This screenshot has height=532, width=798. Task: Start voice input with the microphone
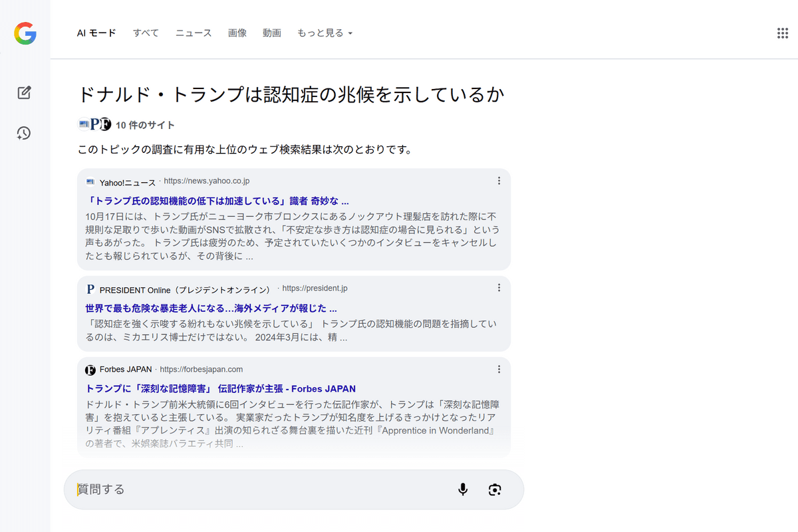(x=463, y=489)
